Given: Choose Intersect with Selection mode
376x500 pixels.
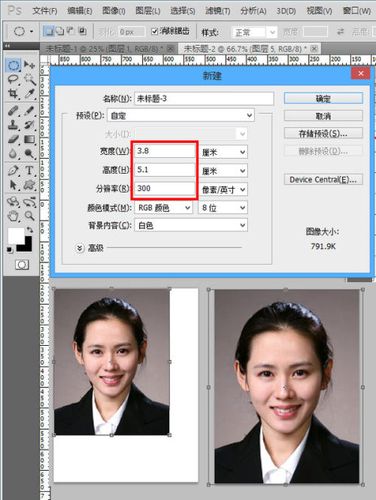Looking at the screenshot, I should click(x=82, y=31).
